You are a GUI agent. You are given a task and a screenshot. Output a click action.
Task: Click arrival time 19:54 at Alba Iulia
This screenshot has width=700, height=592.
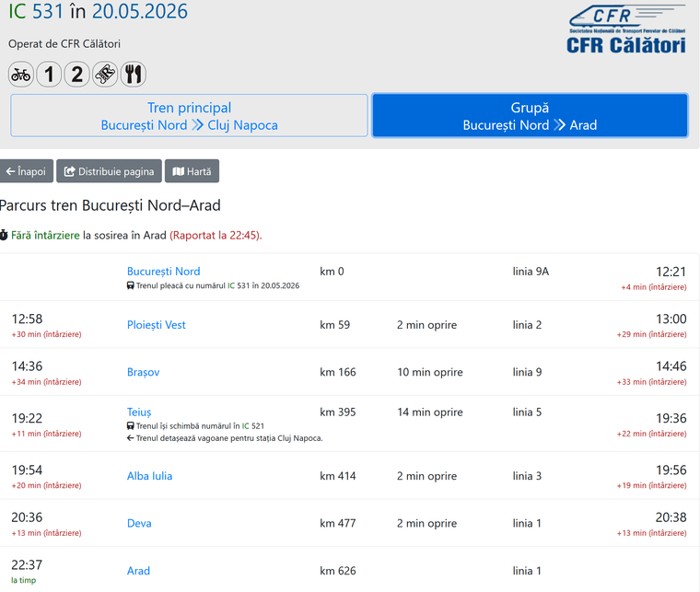pos(27,470)
